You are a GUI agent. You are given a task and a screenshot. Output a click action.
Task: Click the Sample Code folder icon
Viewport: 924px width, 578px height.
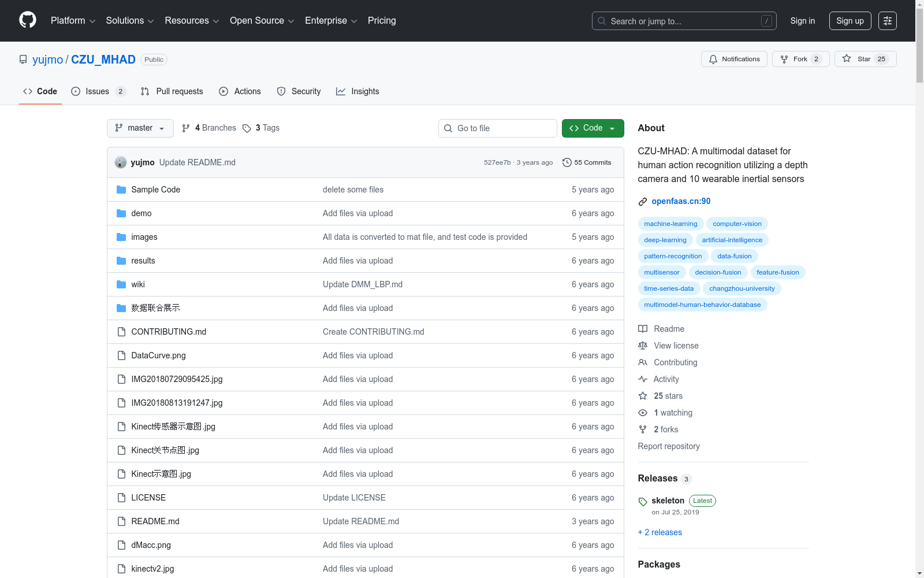tap(121, 190)
